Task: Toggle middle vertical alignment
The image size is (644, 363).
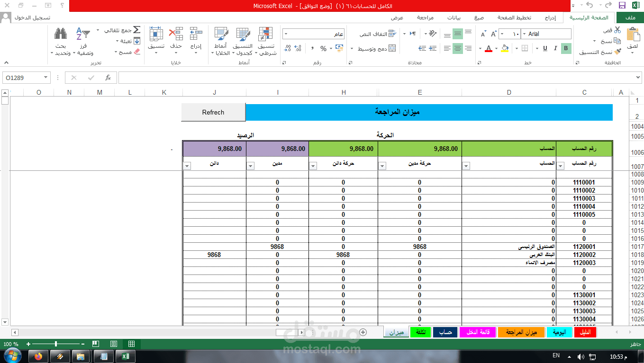Action: [457, 34]
